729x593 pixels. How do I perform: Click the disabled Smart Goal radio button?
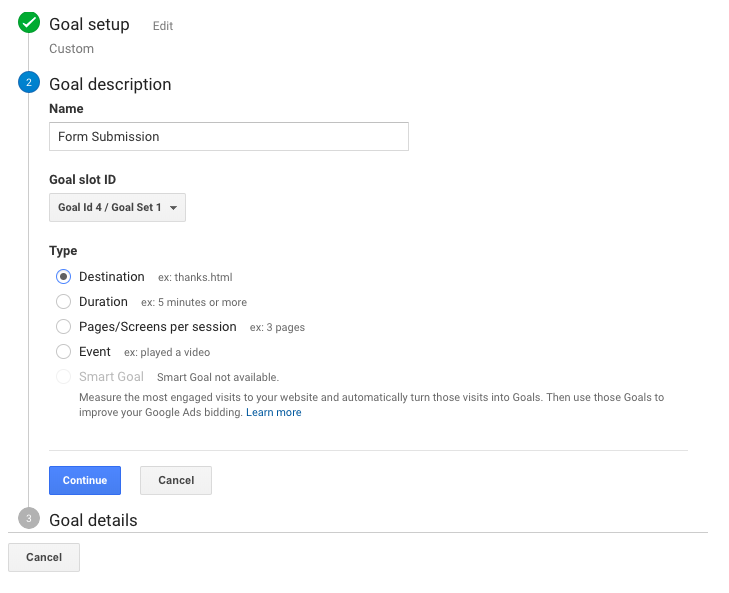pos(64,377)
